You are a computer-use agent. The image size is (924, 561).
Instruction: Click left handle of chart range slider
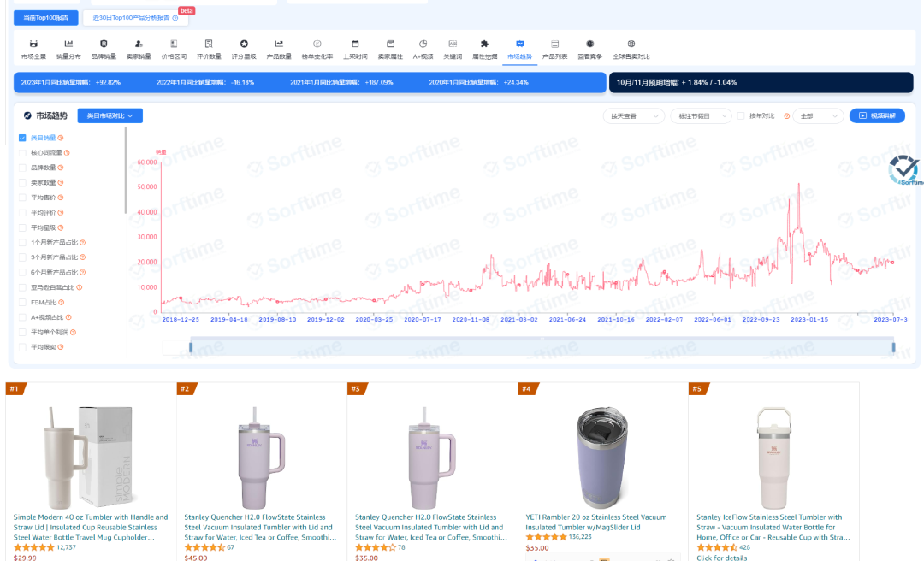(x=190, y=348)
